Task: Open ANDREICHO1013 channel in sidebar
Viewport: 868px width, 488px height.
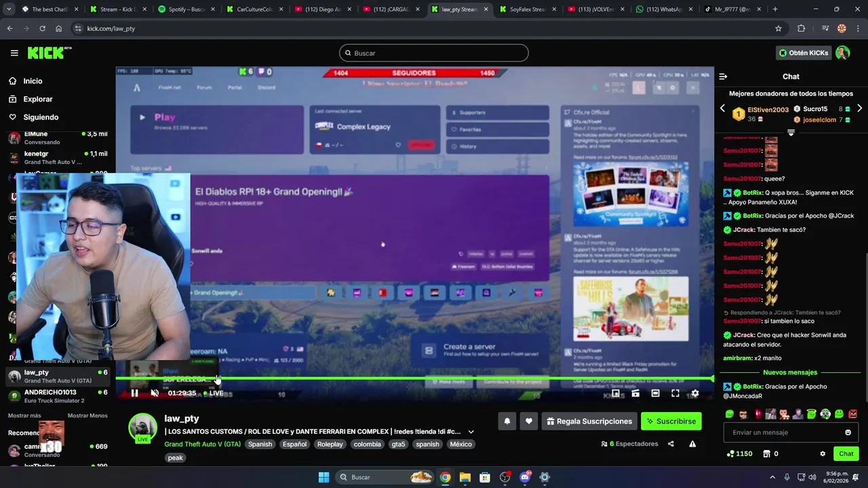Action: tap(58, 396)
